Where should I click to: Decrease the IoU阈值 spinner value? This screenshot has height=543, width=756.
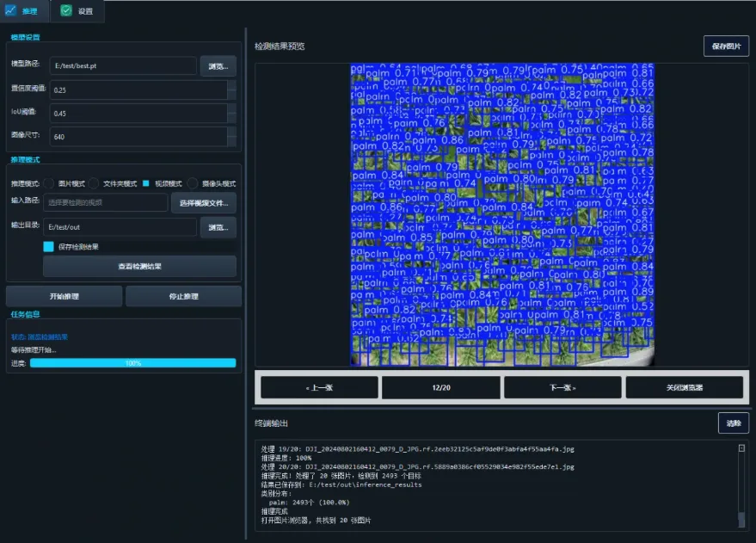(x=232, y=118)
